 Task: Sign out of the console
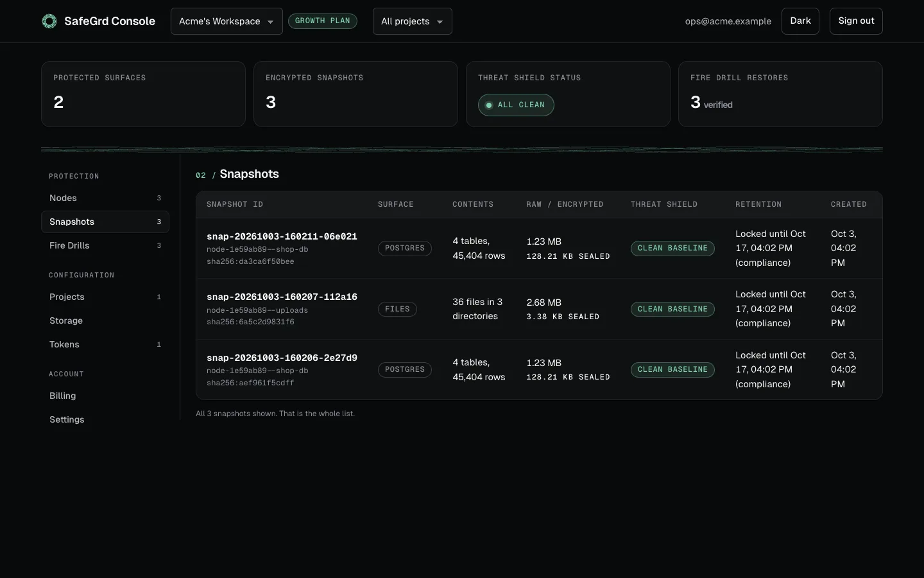pos(856,21)
